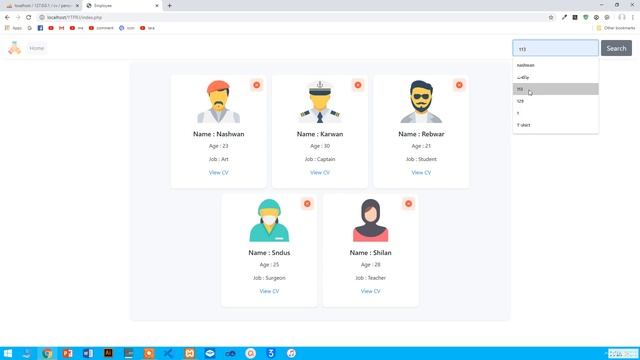
Task: Go to Home in the navbar
Action: point(36,48)
